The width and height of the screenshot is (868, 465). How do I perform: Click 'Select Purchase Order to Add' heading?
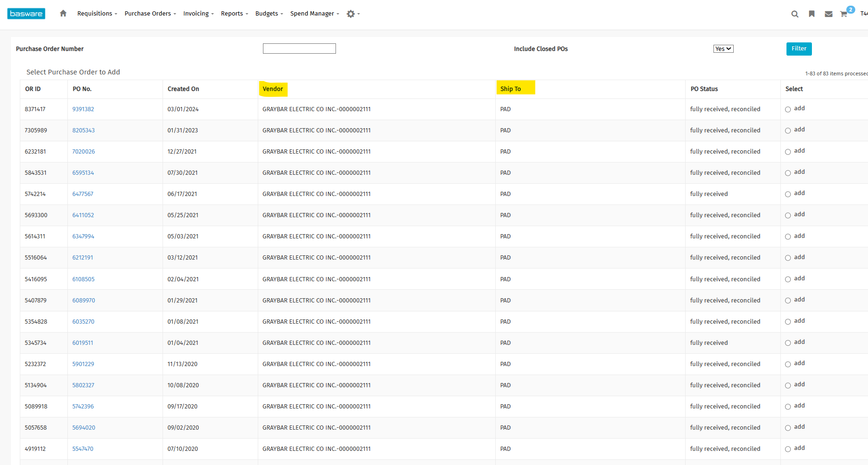click(73, 72)
